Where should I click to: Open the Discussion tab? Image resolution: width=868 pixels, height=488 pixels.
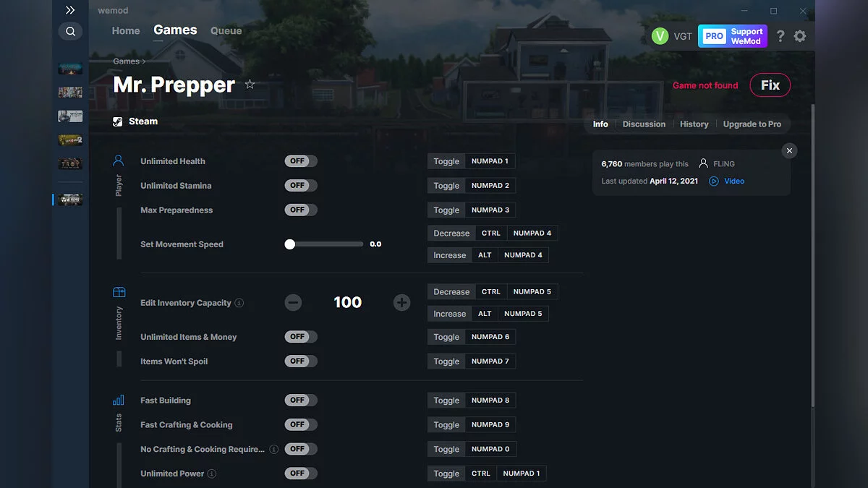(x=644, y=124)
